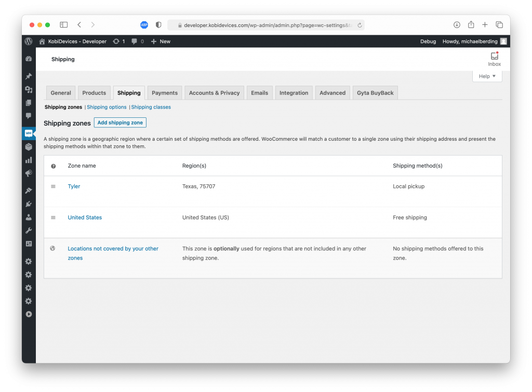The image size is (532, 392).
Task: Click the zone name help question icon
Action: [54, 166]
